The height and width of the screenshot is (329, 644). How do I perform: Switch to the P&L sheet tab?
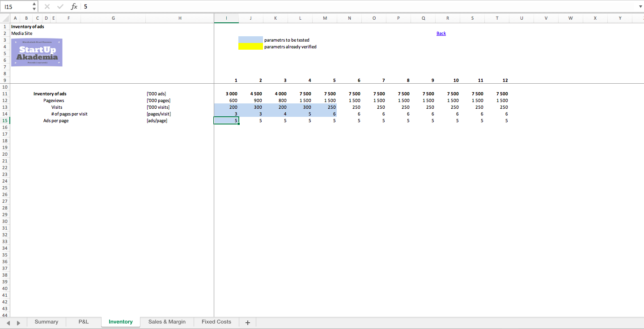84,322
